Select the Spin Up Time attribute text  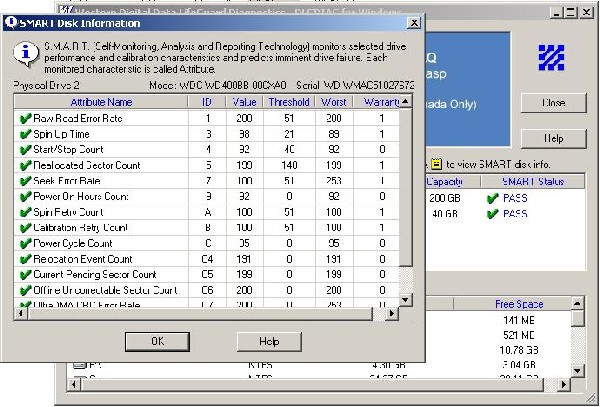click(x=61, y=134)
